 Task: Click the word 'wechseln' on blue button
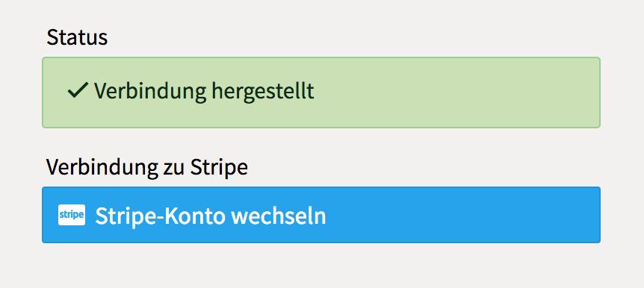tap(279, 216)
